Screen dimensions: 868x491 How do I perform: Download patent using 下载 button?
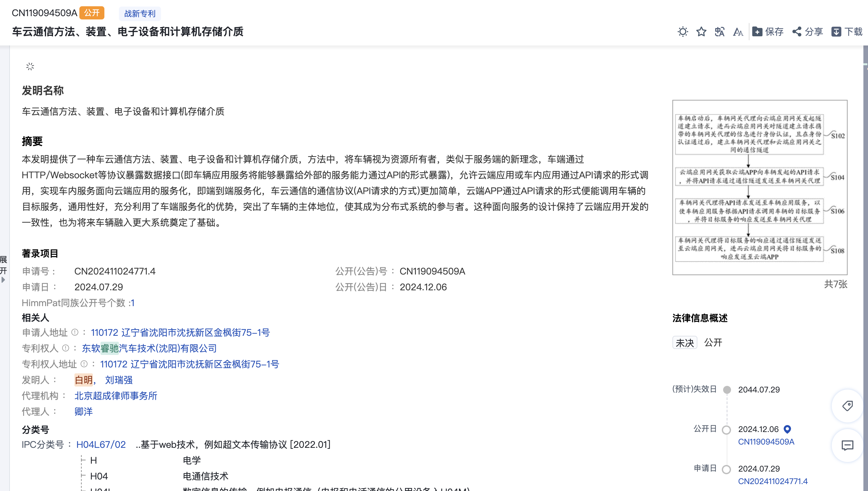(847, 32)
